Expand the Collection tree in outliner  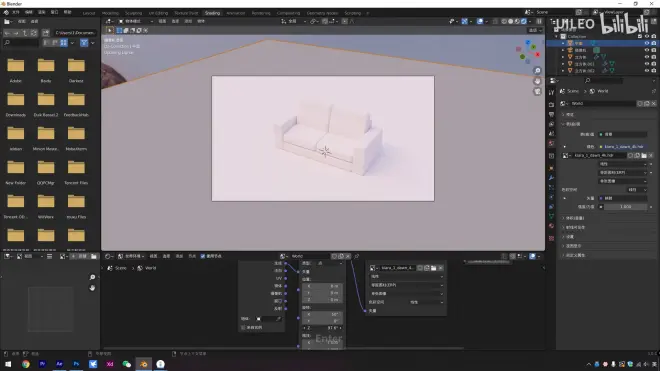556,37
